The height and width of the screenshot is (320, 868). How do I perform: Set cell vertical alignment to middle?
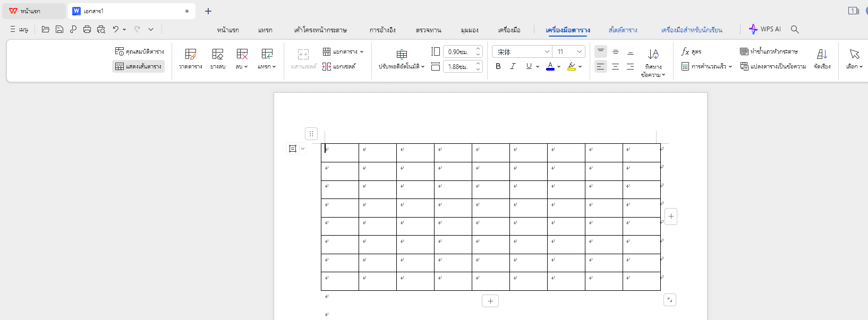coord(616,51)
